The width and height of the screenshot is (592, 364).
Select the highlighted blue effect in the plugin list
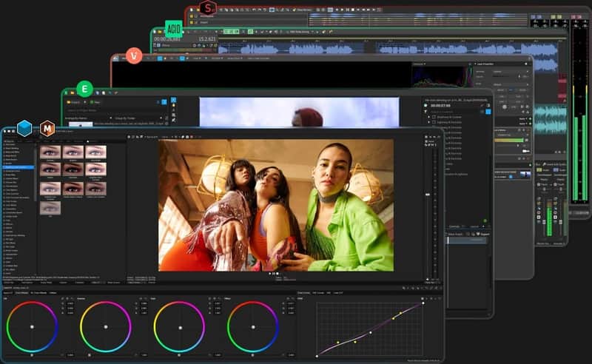(x=18, y=167)
